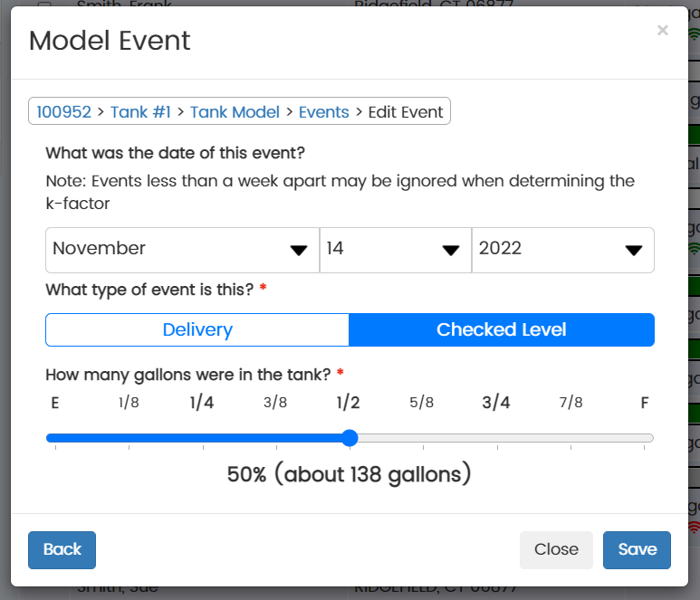Select the Checked Level event type

click(502, 330)
